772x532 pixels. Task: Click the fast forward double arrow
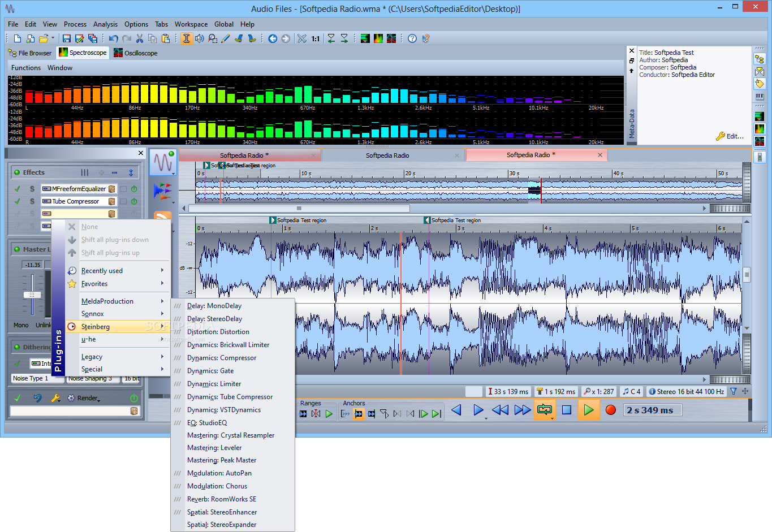[523, 410]
